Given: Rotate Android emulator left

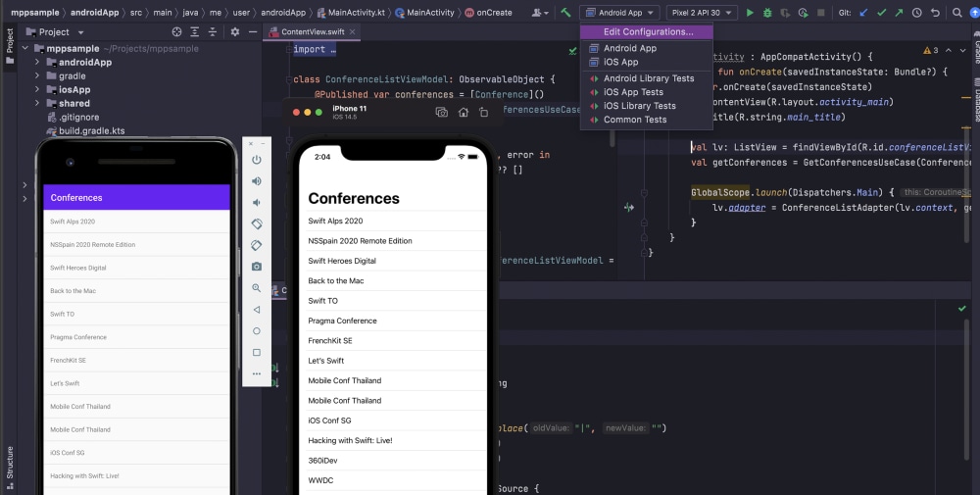Looking at the screenshot, I should (x=256, y=223).
